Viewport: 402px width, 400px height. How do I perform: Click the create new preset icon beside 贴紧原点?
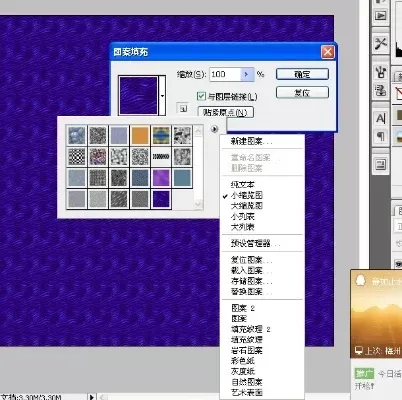183,108
